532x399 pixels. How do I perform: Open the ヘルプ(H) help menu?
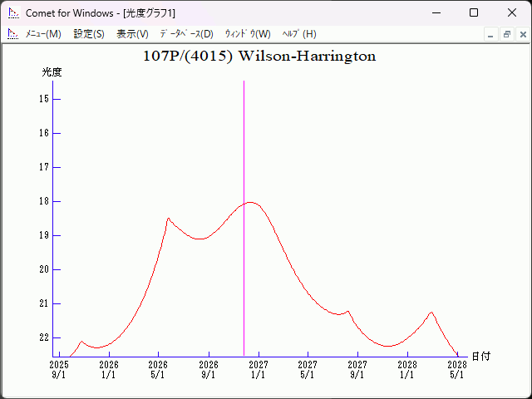[299, 34]
